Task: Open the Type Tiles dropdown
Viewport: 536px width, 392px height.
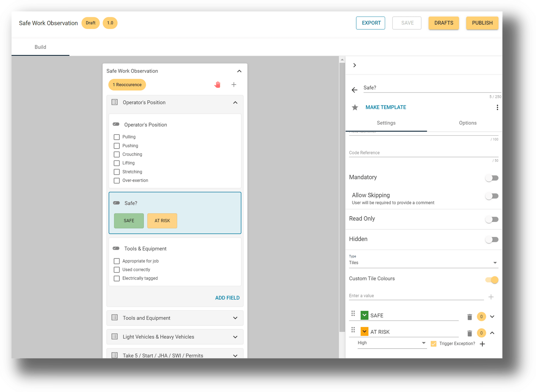Action: [423, 263]
